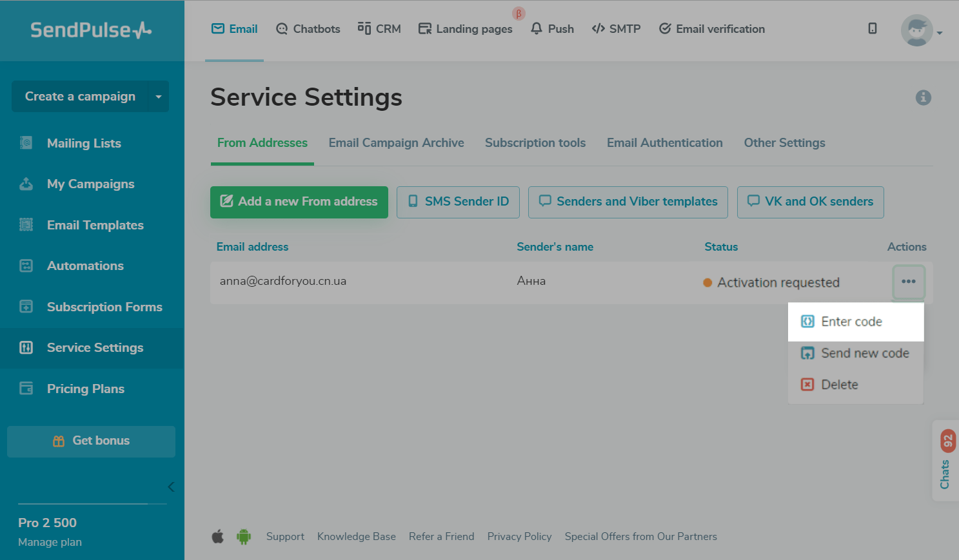This screenshot has height=560, width=959.
Task: Open the Email Authentication tab
Action: [x=665, y=143]
